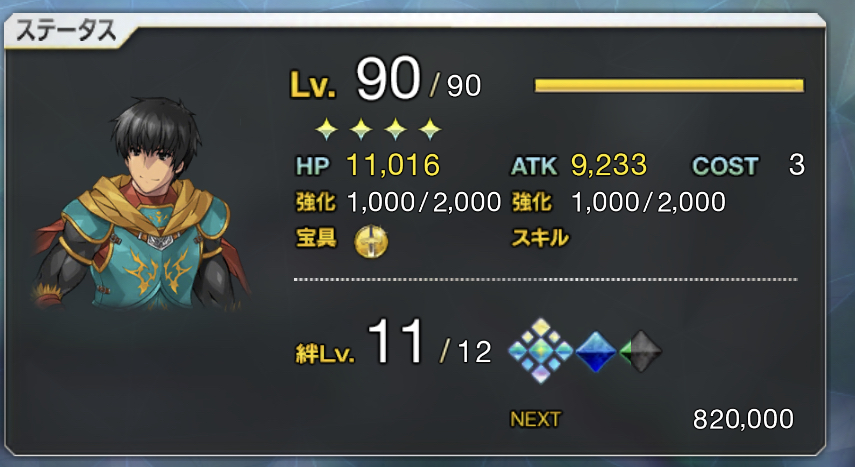This screenshot has width=855, height=467.
Task: Click the second rarity star
Action: (361, 129)
